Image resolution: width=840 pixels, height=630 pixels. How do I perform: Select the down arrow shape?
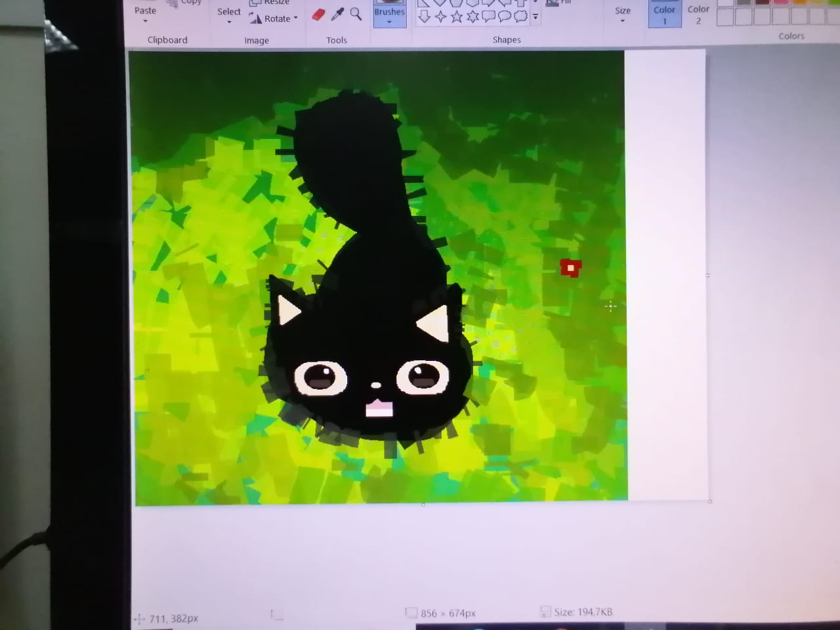click(x=424, y=16)
